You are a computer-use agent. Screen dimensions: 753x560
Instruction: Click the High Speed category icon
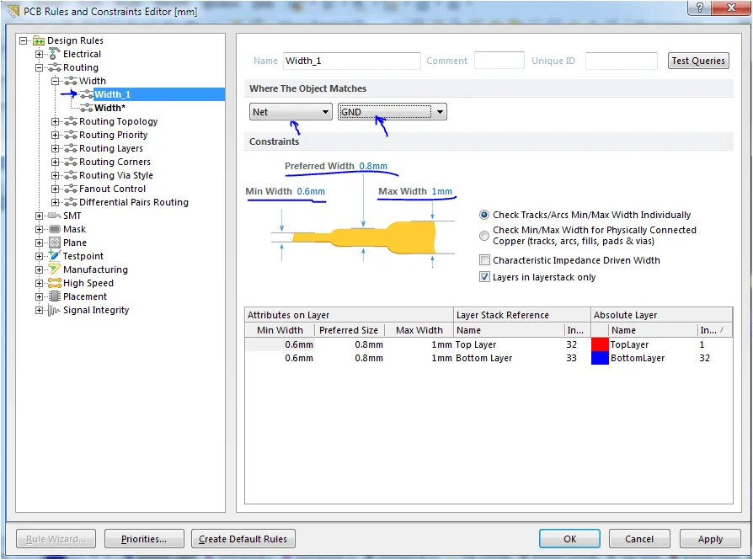pos(54,283)
